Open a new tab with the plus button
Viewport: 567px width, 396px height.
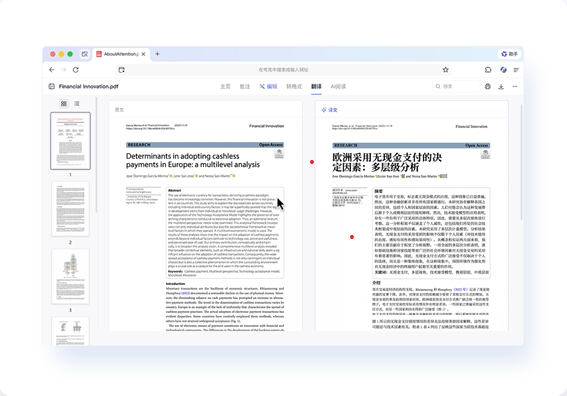point(157,54)
